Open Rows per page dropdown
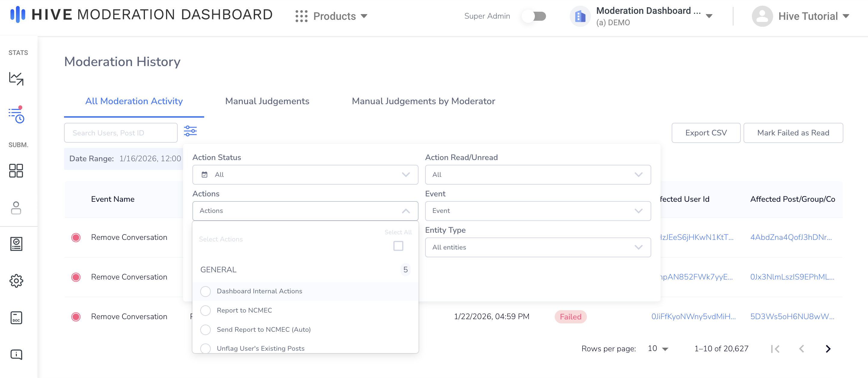868x378 pixels. [x=658, y=349]
